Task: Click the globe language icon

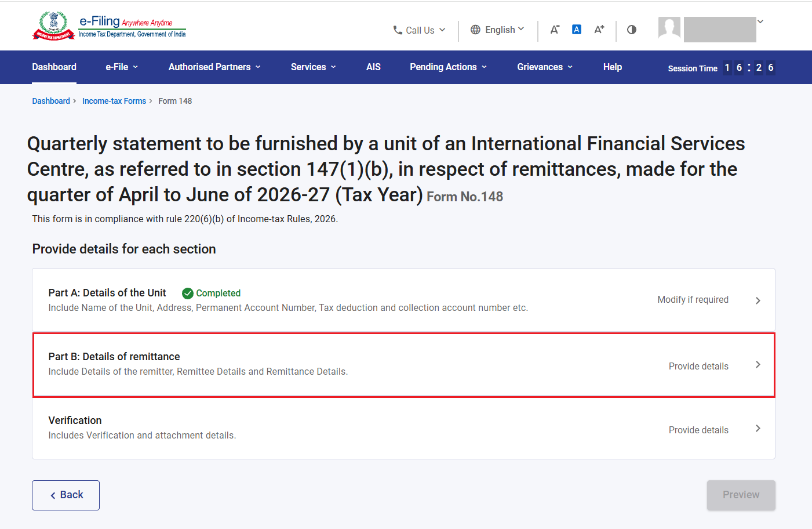Action: 475,30
